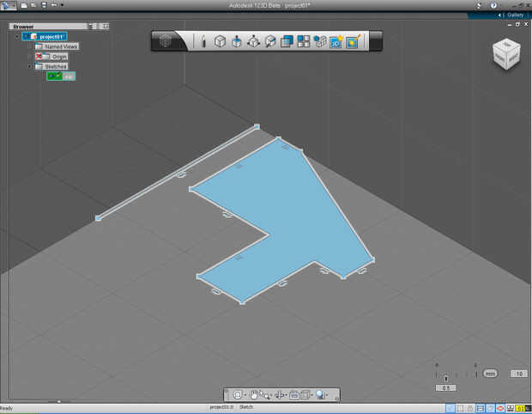
Task: Collapse the Sketches node
Action: pos(29,66)
